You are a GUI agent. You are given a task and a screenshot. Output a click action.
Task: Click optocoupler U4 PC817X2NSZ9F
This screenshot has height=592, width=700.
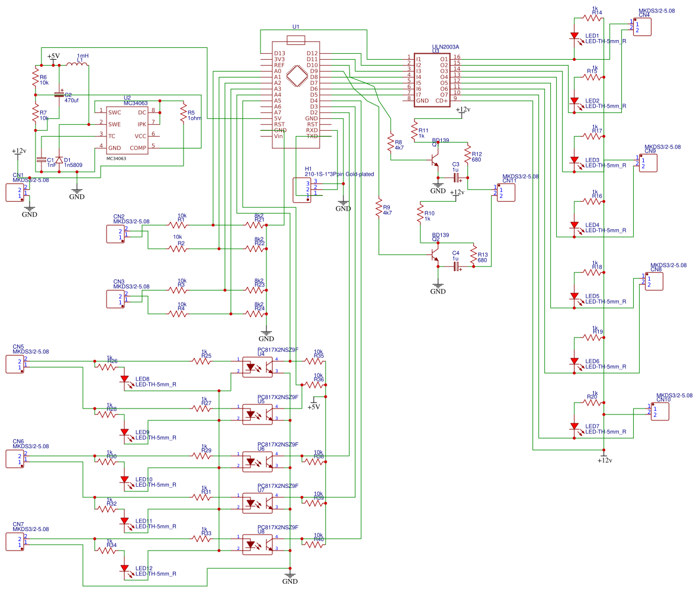[x=258, y=367]
